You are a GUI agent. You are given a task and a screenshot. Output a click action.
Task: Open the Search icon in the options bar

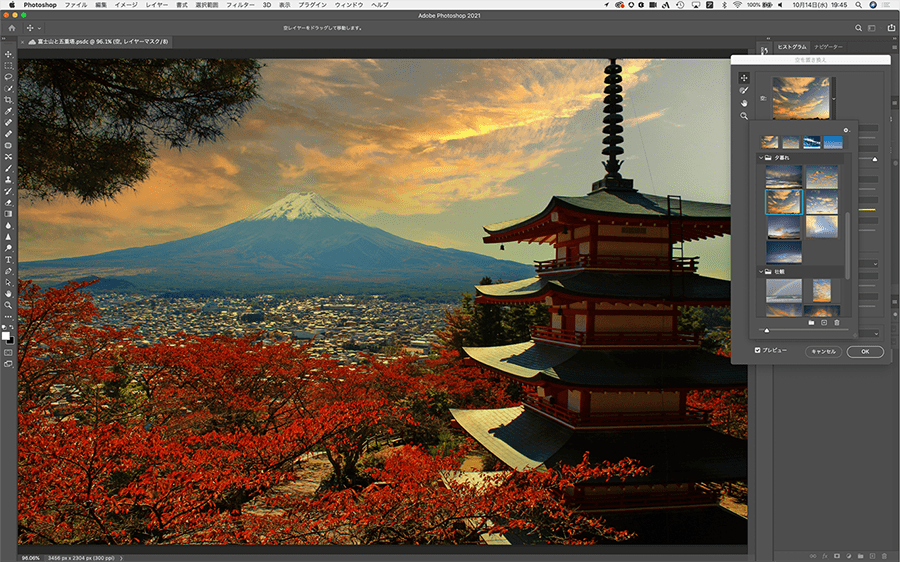click(x=858, y=28)
